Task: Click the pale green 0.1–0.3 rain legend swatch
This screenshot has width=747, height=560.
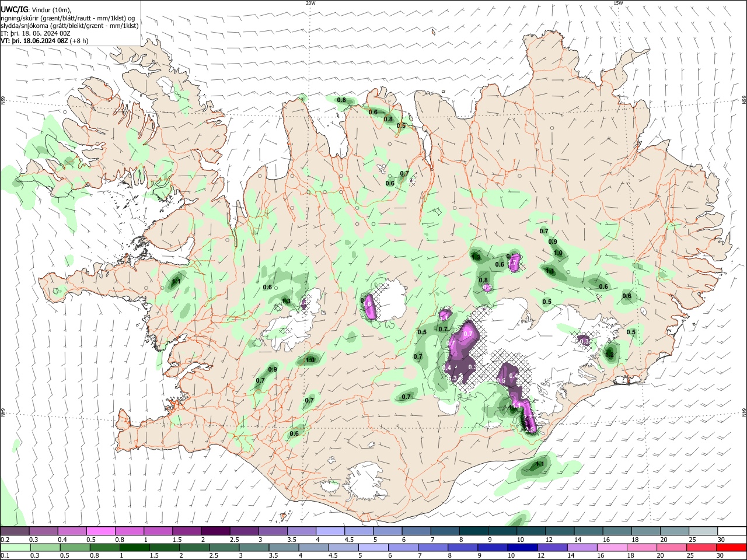Action: pos(15,547)
